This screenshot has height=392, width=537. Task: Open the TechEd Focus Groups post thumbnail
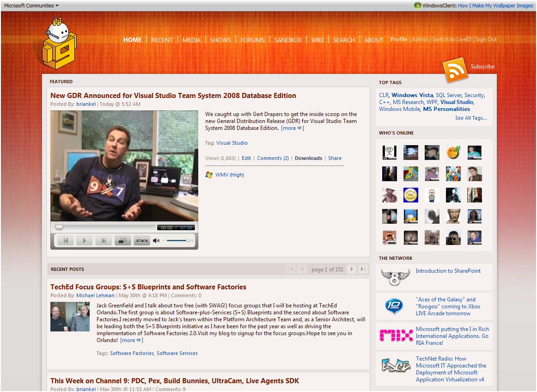pos(70,317)
